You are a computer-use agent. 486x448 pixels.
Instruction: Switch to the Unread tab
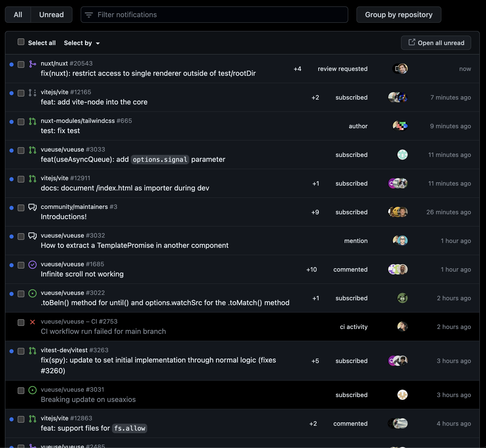tap(51, 15)
